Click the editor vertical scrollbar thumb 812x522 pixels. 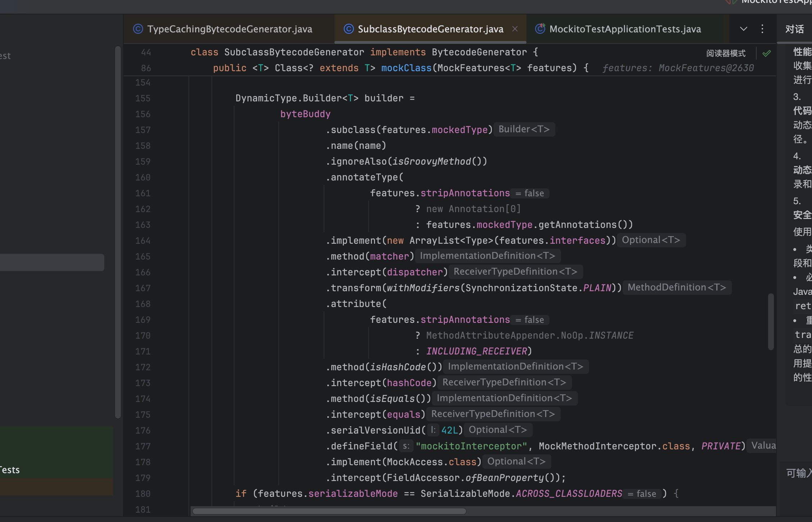click(x=771, y=321)
